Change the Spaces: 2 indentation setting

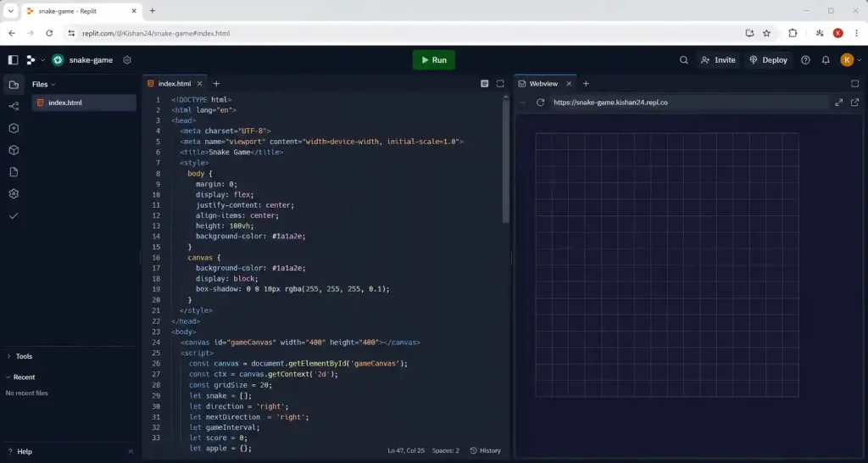[446, 450]
